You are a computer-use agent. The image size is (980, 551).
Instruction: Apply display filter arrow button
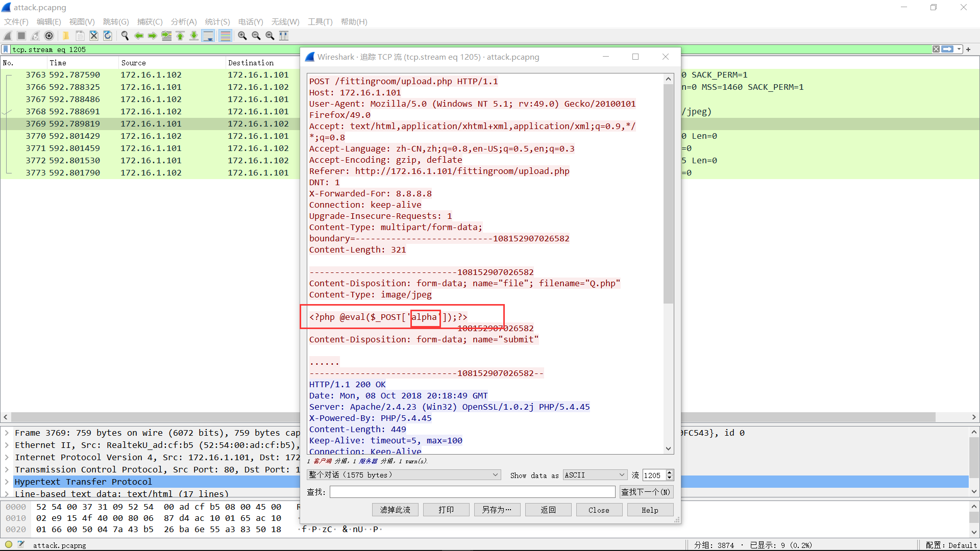948,49
